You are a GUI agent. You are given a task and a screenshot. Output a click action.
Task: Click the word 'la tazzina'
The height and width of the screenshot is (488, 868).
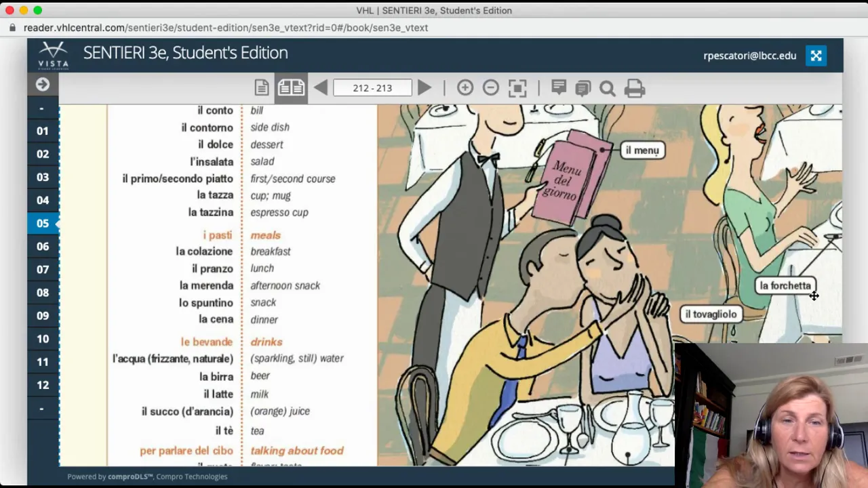(x=211, y=212)
